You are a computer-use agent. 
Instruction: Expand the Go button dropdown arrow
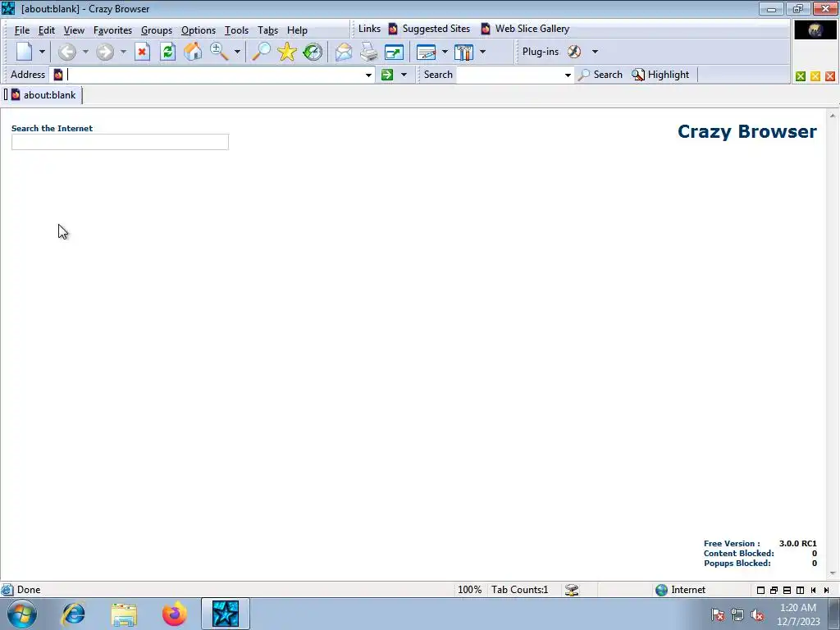(x=404, y=75)
